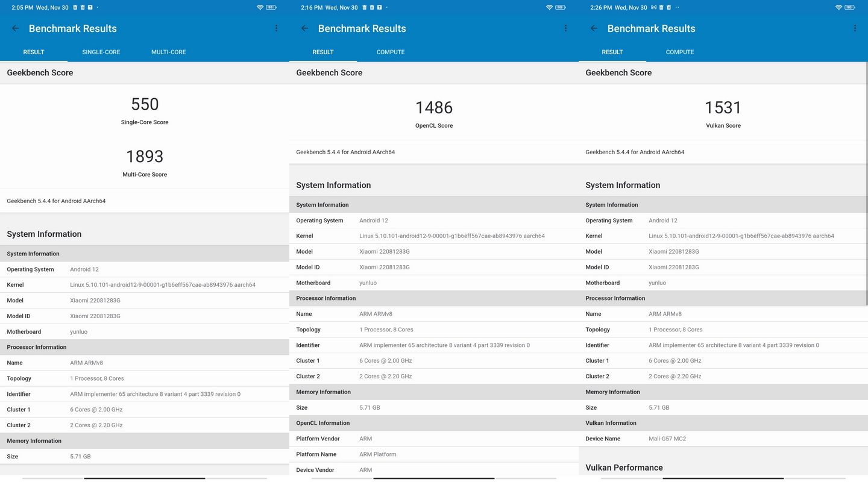The width and height of the screenshot is (868, 482).
Task: Click the 1893 multi-core score value
Action: (x=145, y=157)
